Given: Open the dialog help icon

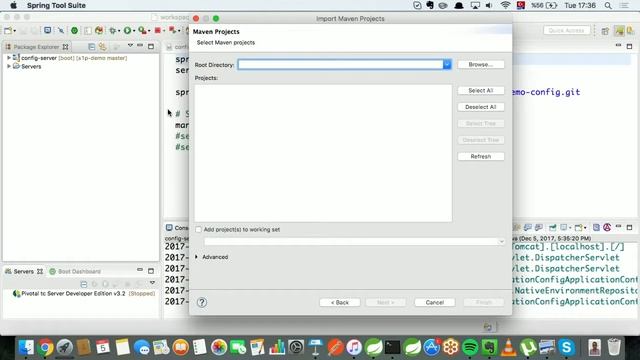Looking at the screenshot, I should 202,302.
